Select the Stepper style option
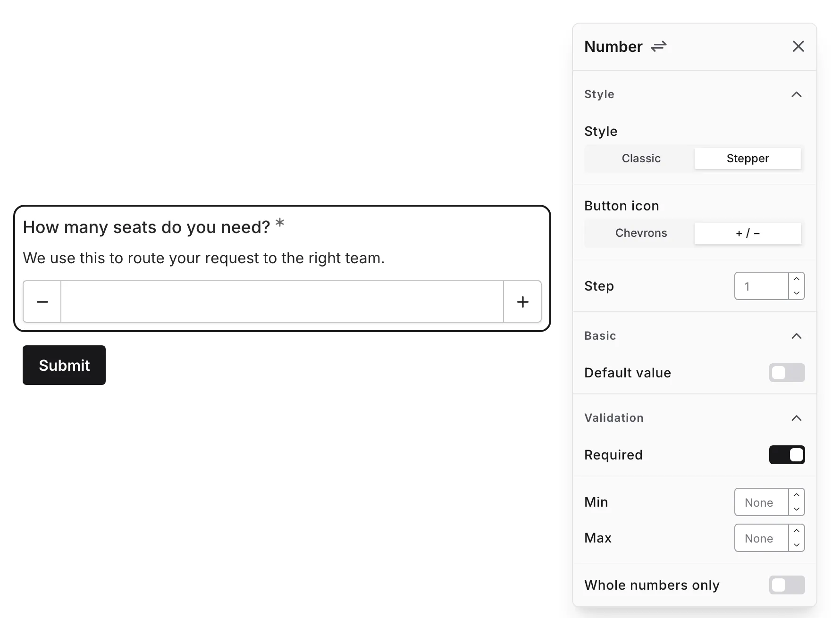Screen dimensions: 840x618 click(x=748, y=159)
